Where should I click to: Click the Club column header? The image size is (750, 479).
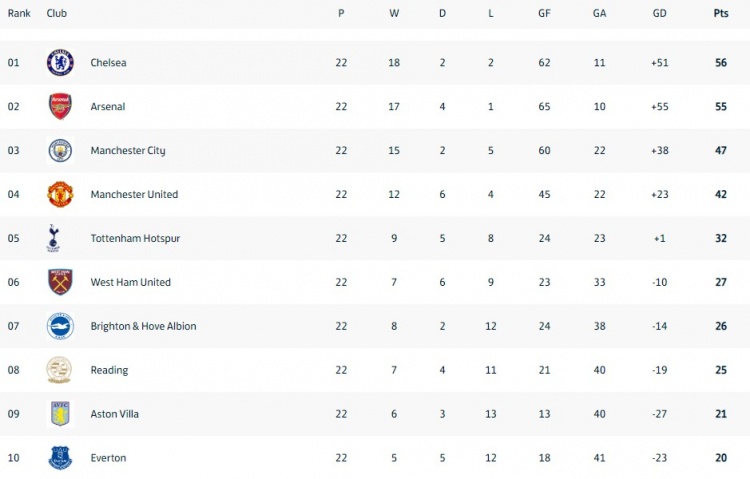56,13
